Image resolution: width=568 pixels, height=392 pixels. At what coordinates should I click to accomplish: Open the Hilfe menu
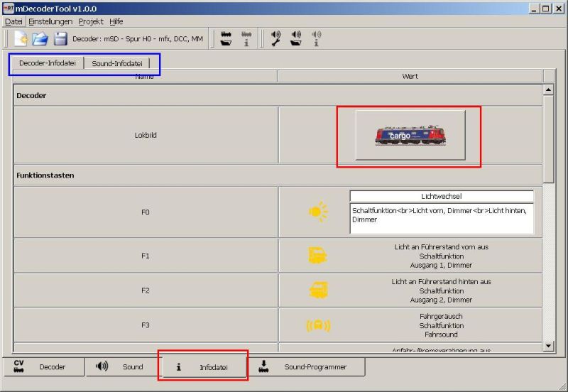pos(116,22)
